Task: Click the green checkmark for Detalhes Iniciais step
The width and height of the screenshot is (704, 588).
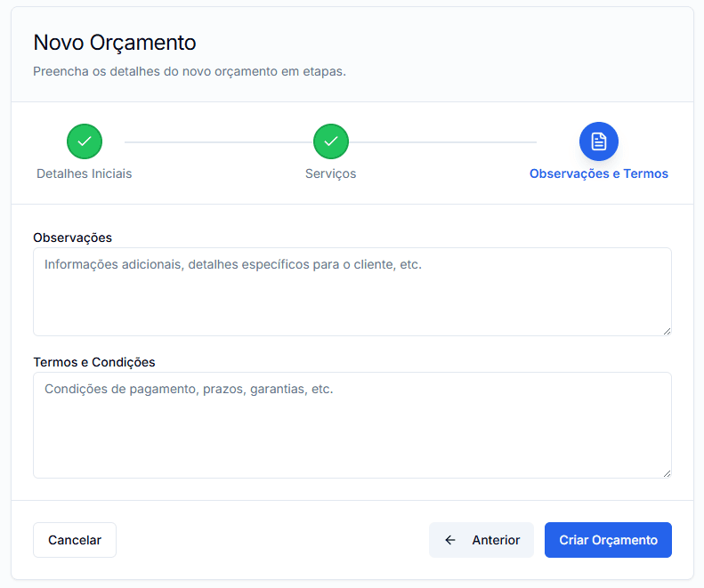Action: [x=85, y=141]
